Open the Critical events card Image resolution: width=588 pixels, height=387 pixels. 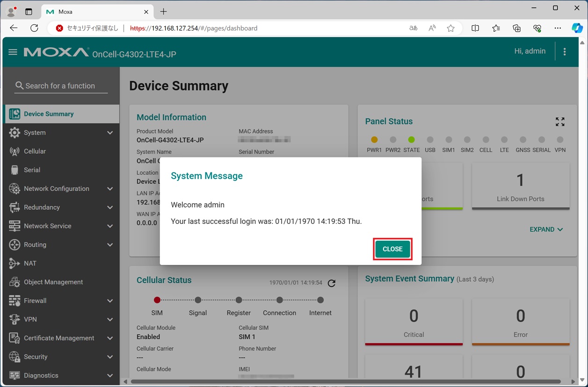(x=414, y=322)
